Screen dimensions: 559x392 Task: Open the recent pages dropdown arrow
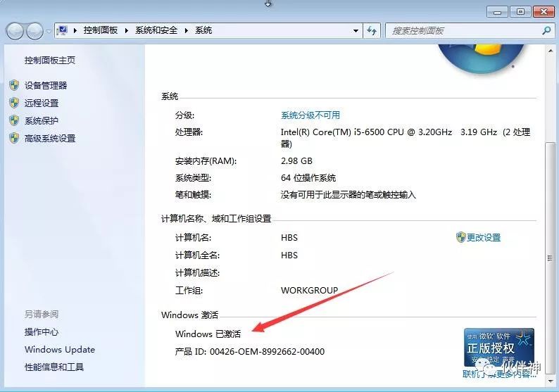(49, 32)
